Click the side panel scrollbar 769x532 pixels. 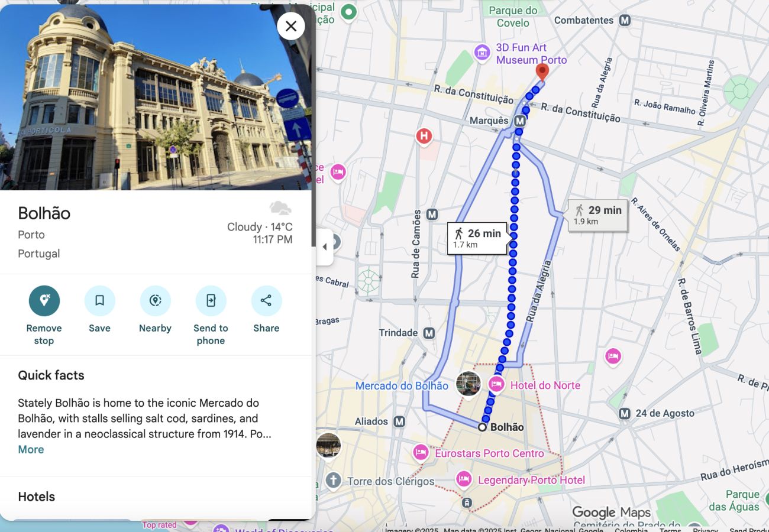(x=314, y=125)
